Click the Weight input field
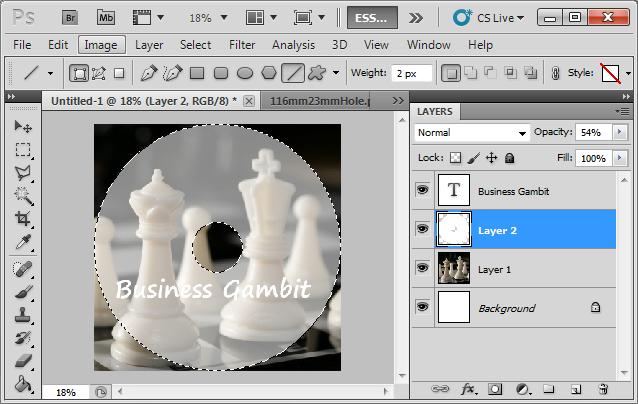The image size is (638, 404). pyautogui.click(x=411, y=73)
